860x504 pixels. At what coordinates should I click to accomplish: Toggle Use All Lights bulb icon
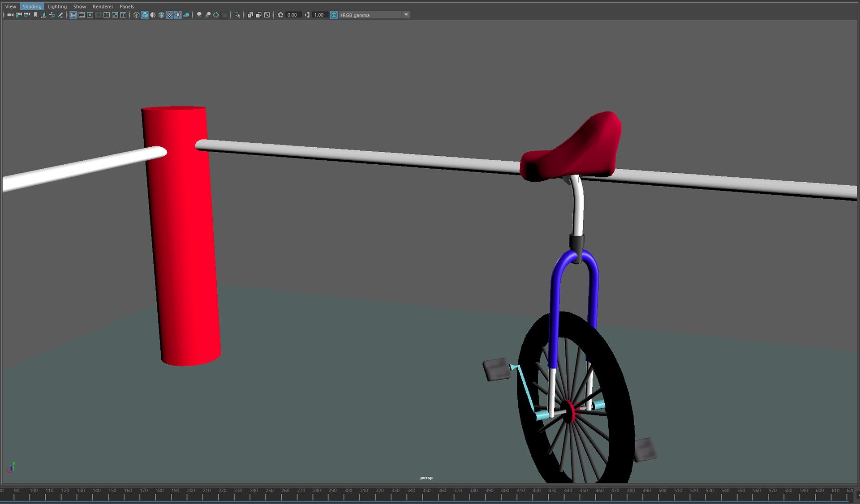coord(178,15)
